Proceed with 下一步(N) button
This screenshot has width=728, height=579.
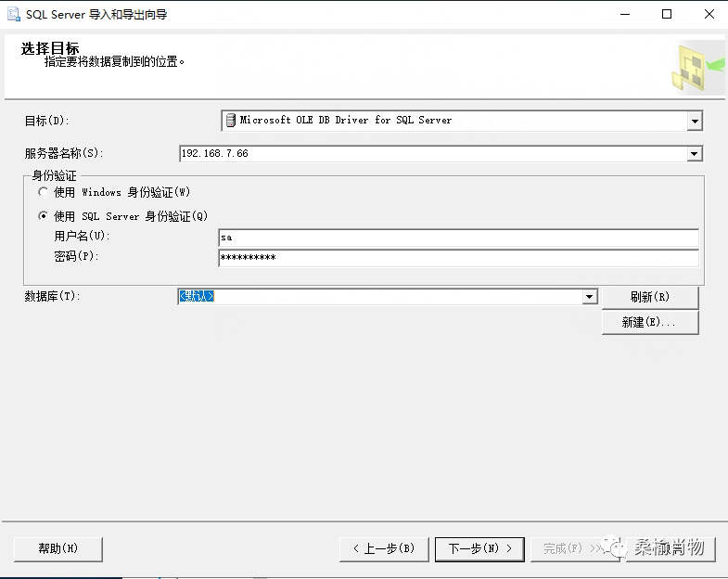(x=479, y=549)
